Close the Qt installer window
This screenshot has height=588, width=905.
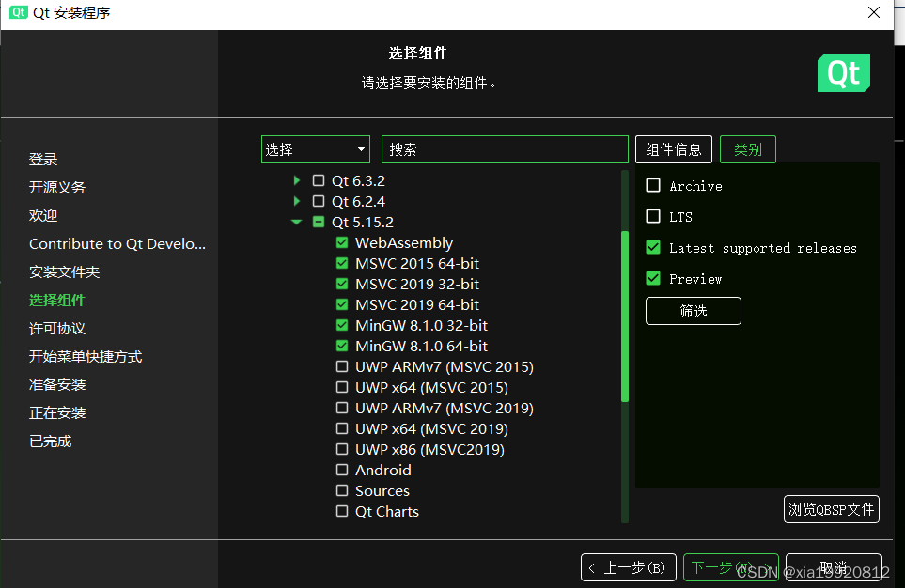(x=874, y=12)
